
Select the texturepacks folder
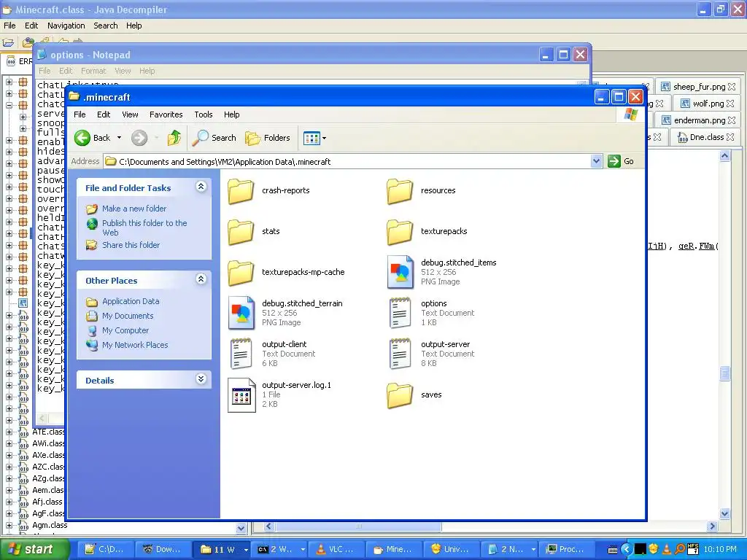click(427, 232)
